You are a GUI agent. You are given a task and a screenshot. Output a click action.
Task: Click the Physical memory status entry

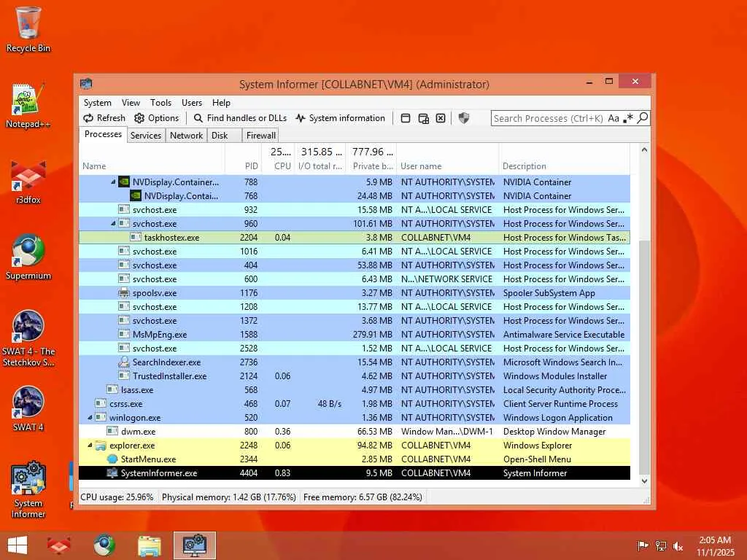tap(228, 497)
